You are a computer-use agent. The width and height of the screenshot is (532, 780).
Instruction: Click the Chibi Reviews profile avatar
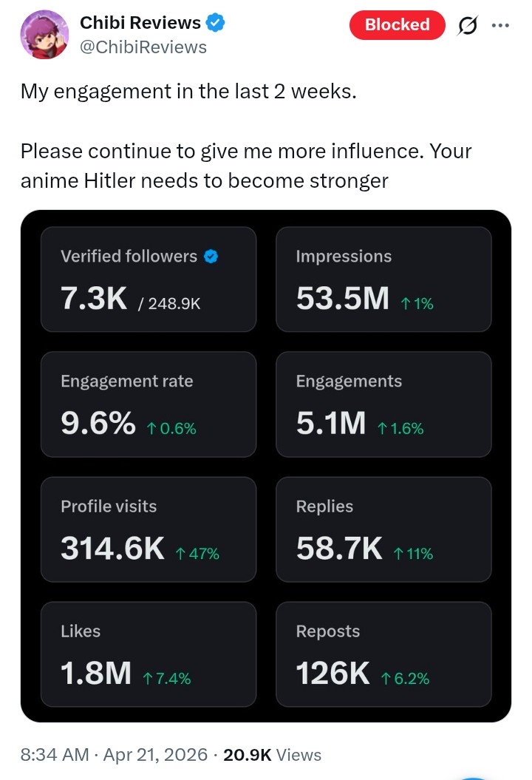coord(44,35)
